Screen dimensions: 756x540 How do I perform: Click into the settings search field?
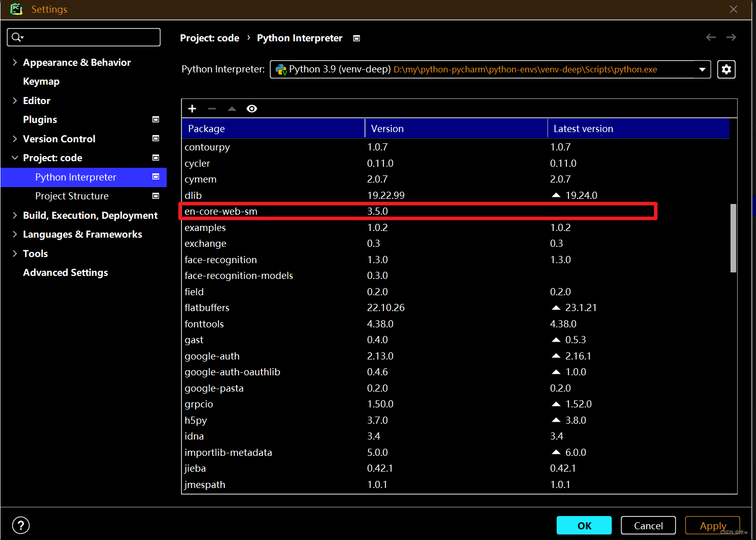point(84,37)
